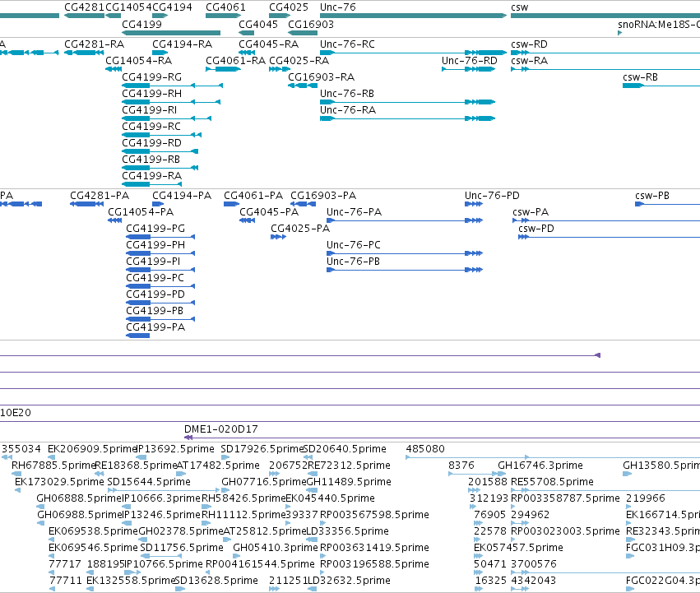Click transcript CG4061-RA
700x593 pixels.
point(223,69)
